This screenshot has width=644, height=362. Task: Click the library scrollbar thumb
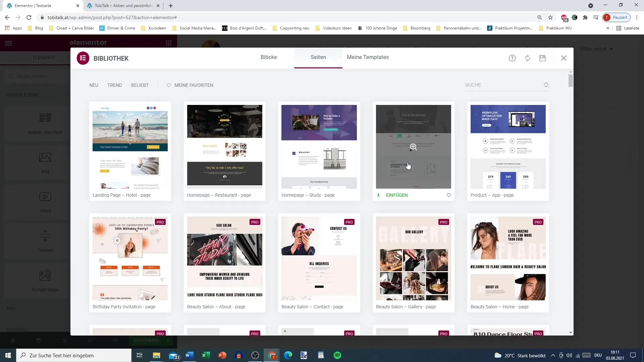[x=571, y=81]
